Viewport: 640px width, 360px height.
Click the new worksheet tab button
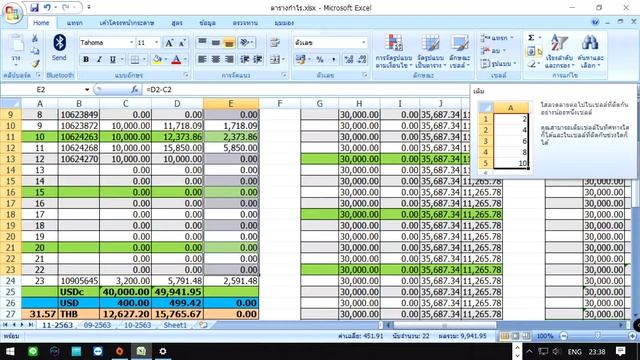[x=203, y=325]
